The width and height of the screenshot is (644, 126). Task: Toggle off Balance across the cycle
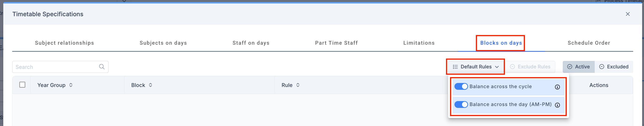click(x=461, y=87)
